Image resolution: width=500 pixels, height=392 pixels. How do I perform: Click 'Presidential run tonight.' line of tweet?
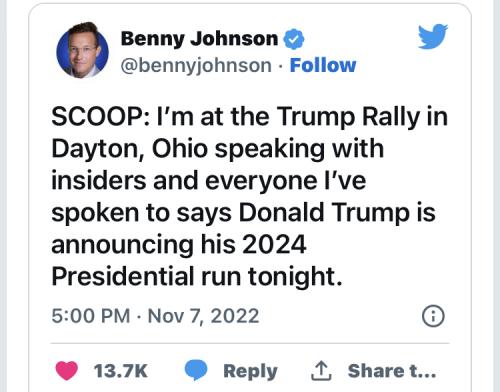pyautogui.click(x=197, y=277)
